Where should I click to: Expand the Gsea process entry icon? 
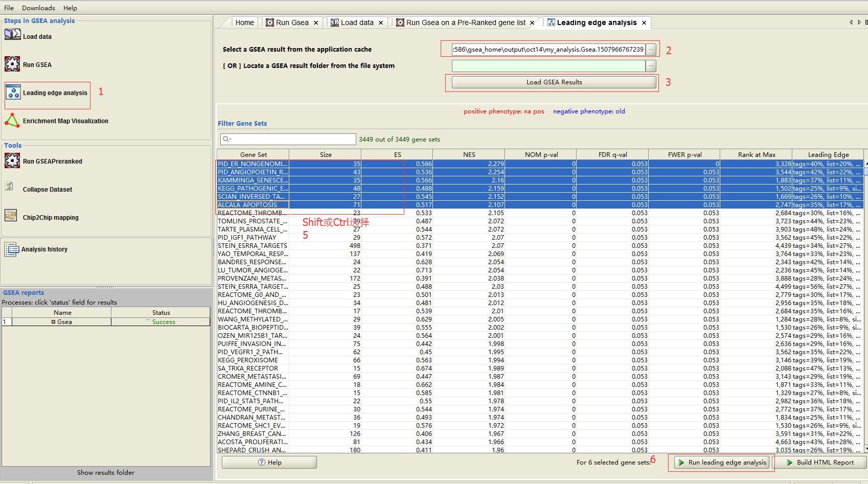(53, 322)
